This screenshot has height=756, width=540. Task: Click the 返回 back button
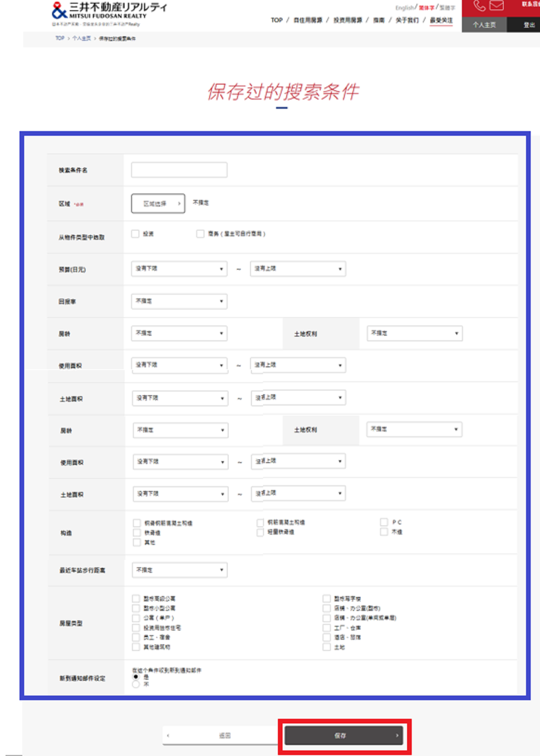click(x=224, y=736)
